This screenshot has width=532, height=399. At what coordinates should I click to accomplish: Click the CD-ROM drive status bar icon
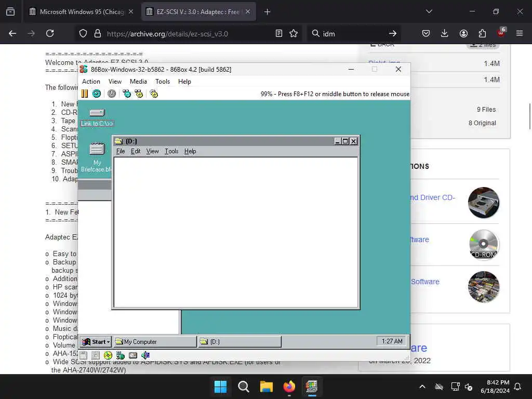pyautogui.click(x=108, y=355)
